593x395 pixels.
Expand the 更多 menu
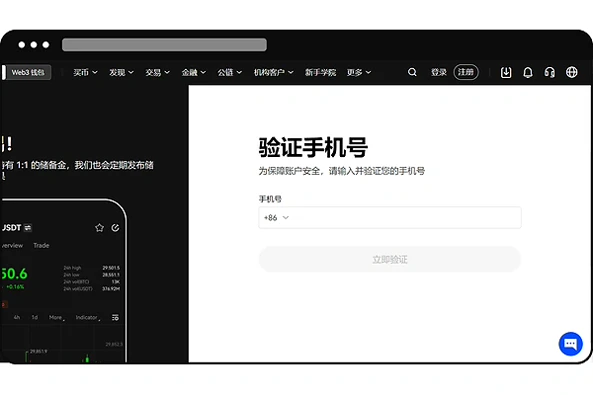click(359, 72)
